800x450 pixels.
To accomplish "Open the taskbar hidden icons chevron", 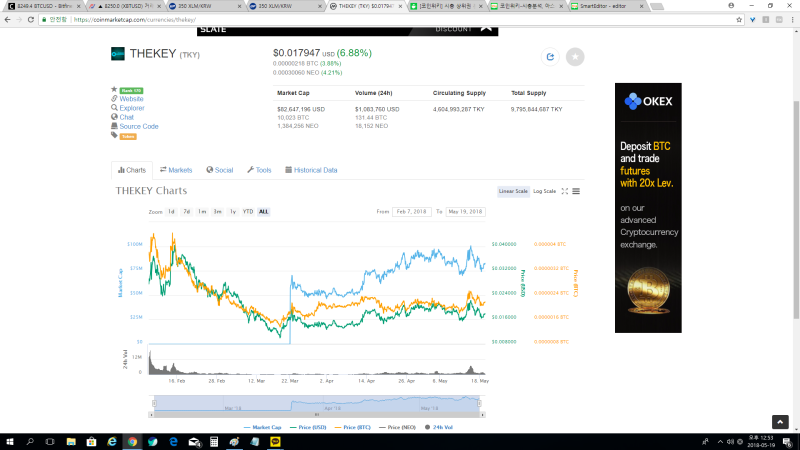I will pos(720,442).
